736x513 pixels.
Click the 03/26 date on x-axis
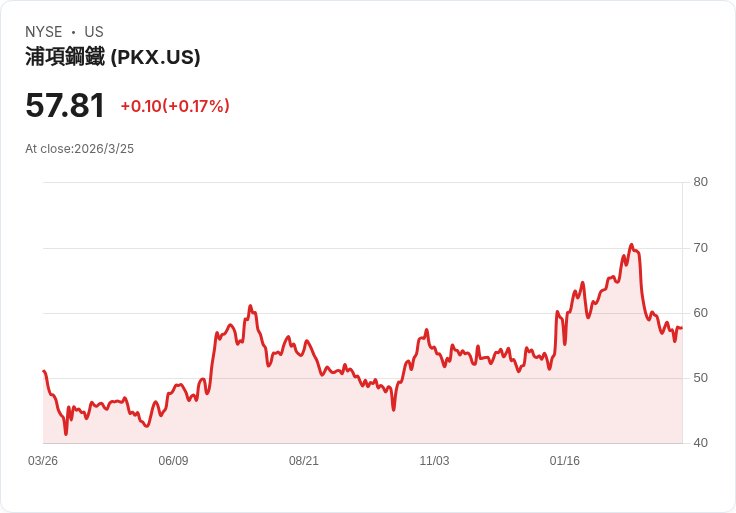pyautogui.click(x=43, y=461)
